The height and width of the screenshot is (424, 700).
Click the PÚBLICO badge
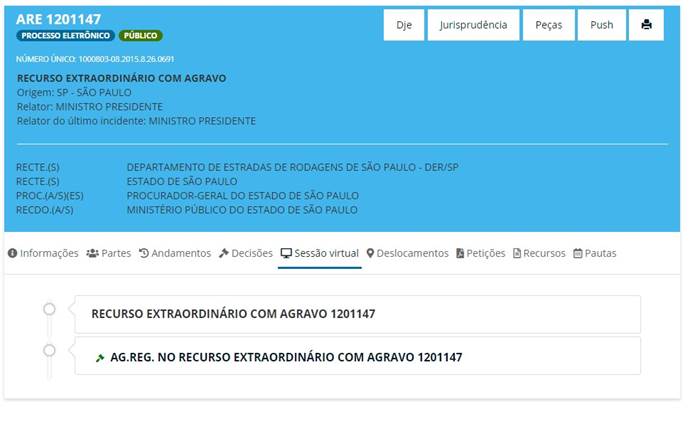click(x=141, y=36)
